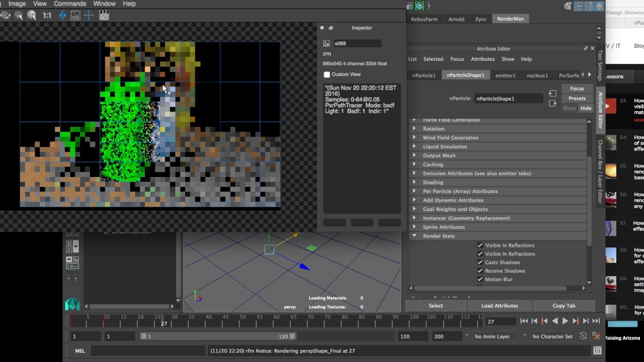
Task: Uncheck Visible In Reflections
Action: pyautogui.click(x=480, y=245)
